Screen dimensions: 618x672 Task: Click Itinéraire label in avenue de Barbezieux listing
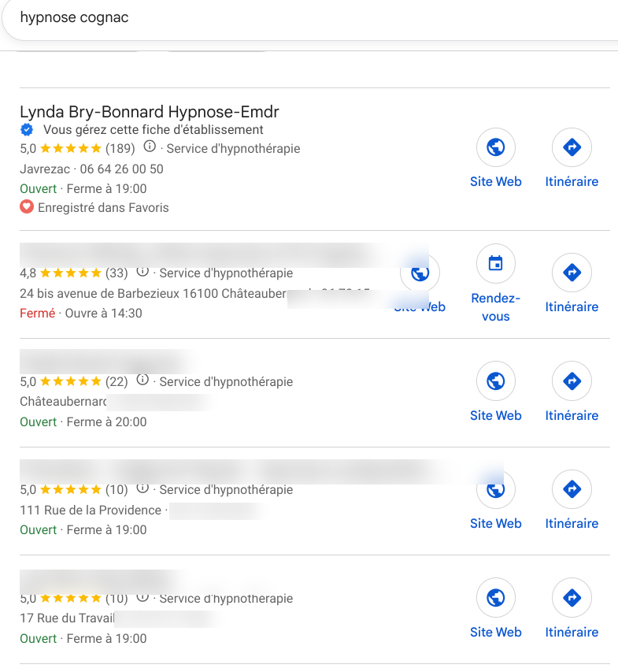click(572, 307)
